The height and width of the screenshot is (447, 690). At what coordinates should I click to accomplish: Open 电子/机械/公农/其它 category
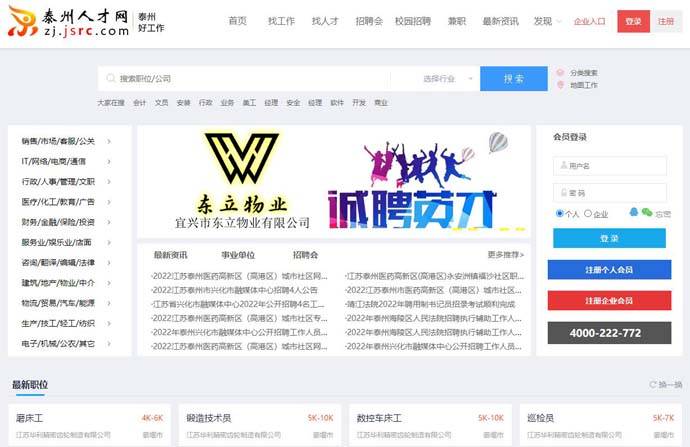(58, 344)
